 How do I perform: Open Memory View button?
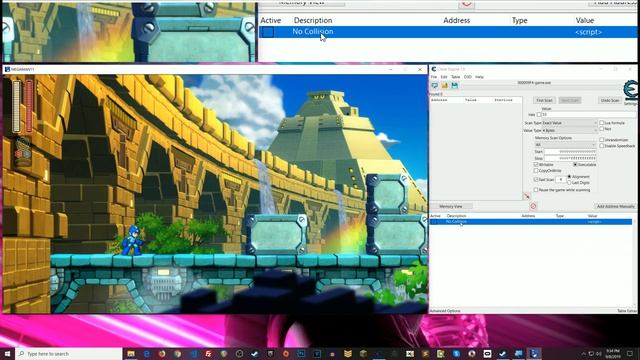click(451, 207)
